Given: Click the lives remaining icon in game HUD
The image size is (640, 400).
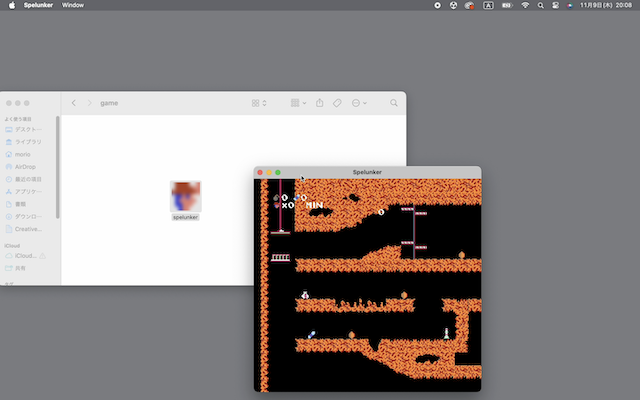Looking at the screenshot, I should tap(276, 205).
